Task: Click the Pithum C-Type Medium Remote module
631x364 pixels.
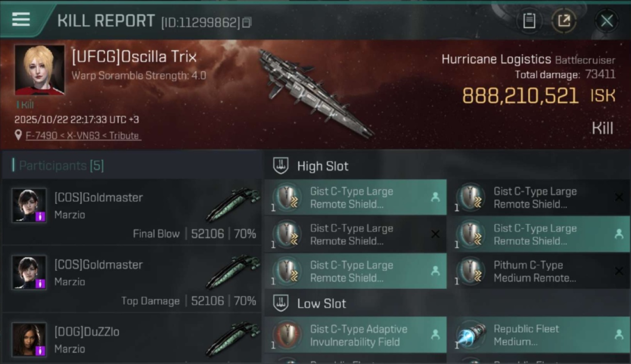Action: pyautogui.click(x=538, y=271)
